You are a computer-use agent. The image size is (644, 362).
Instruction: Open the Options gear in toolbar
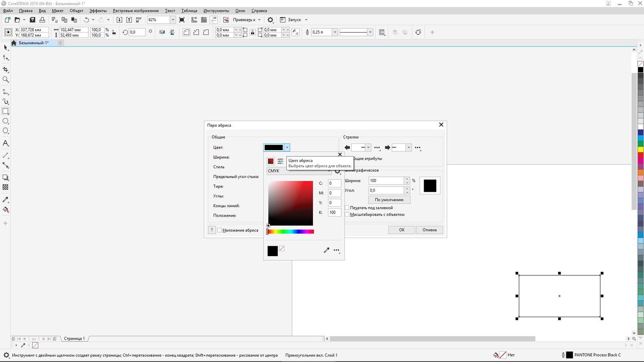270,20
